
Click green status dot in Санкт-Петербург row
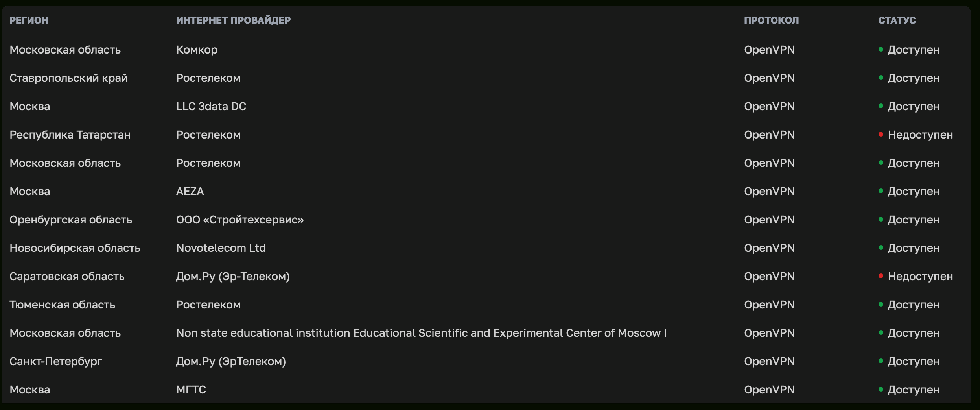(881, 361)
